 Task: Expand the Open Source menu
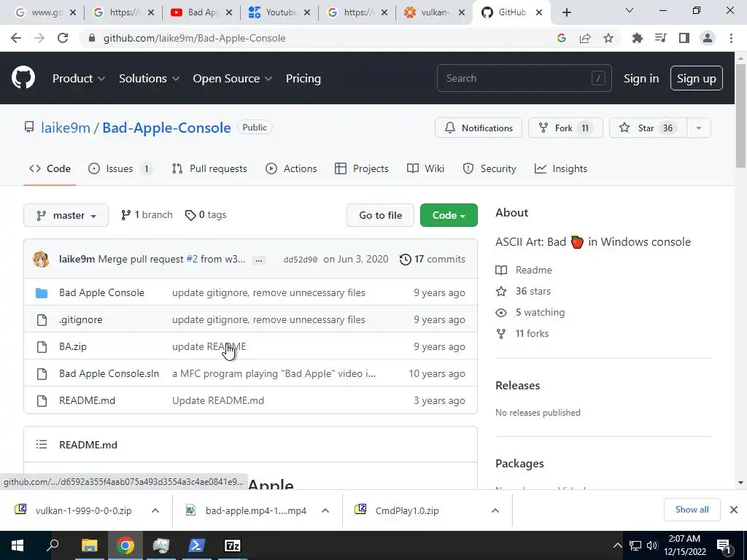click(233, 79)
